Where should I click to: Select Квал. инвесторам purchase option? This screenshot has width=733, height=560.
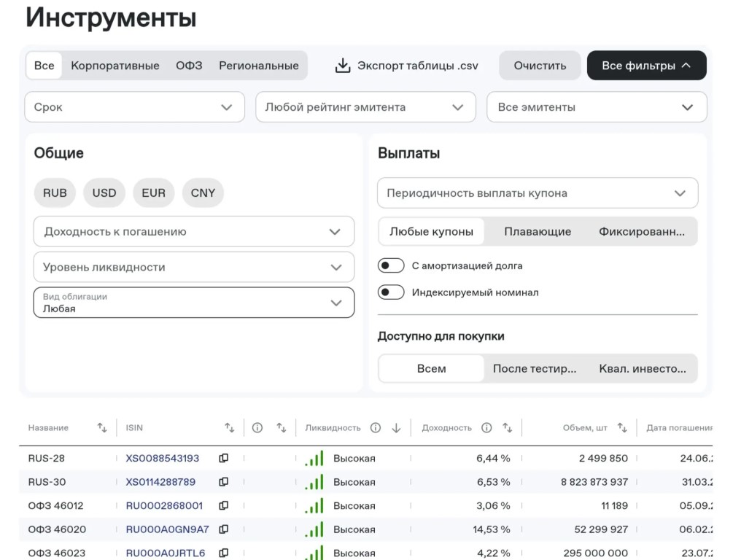643,368
